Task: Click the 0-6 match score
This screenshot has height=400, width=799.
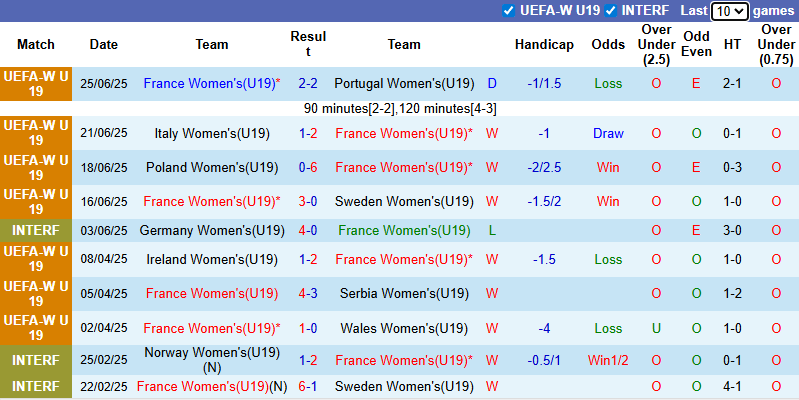Action: click(308, 167)
